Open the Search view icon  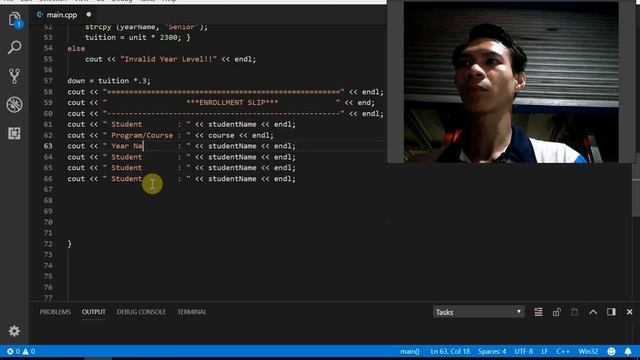click(x=15, y=47)
